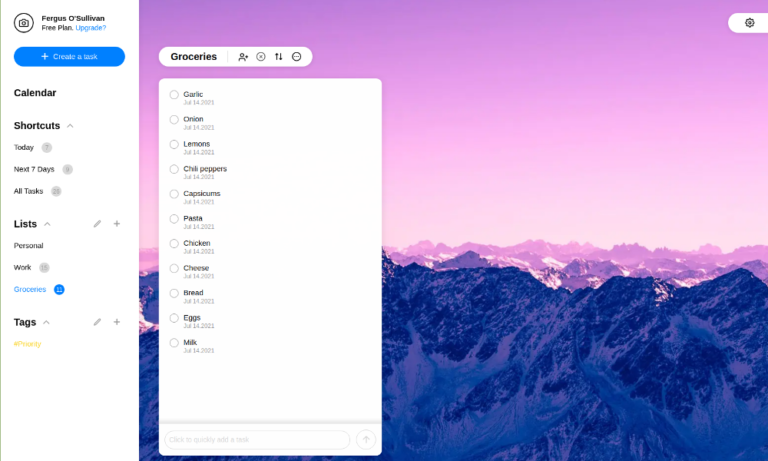Click the edit pencil icon next to Tags

[97, 322]
